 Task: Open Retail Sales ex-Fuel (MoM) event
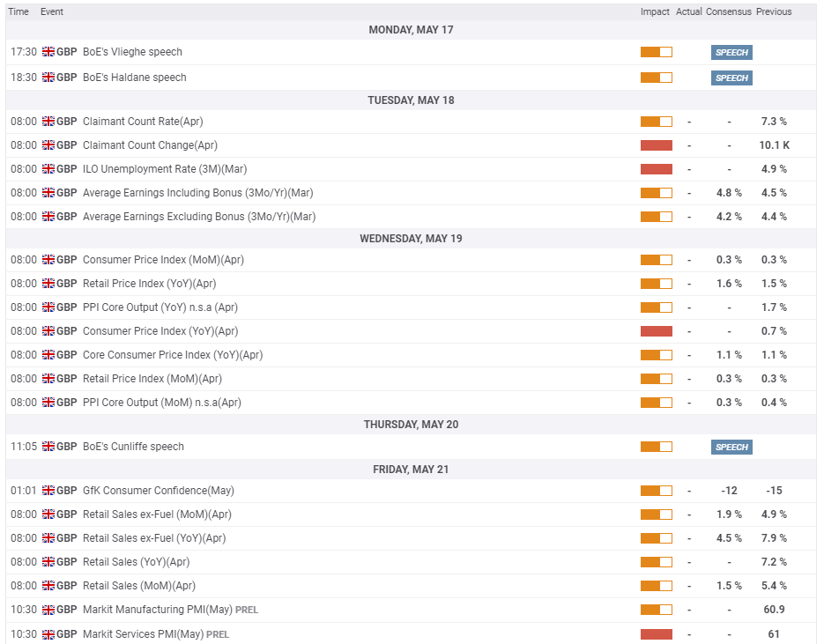[157, 514]
